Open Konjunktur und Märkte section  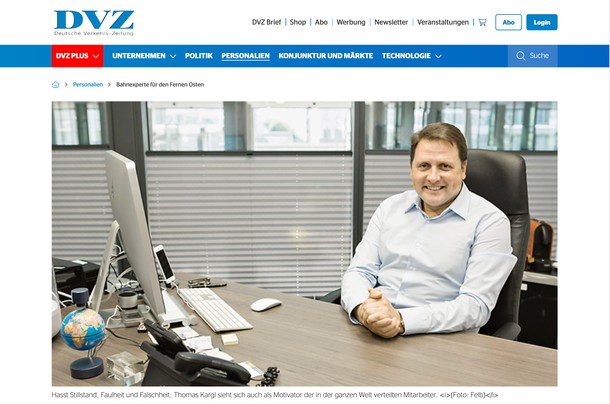(326, 56)
